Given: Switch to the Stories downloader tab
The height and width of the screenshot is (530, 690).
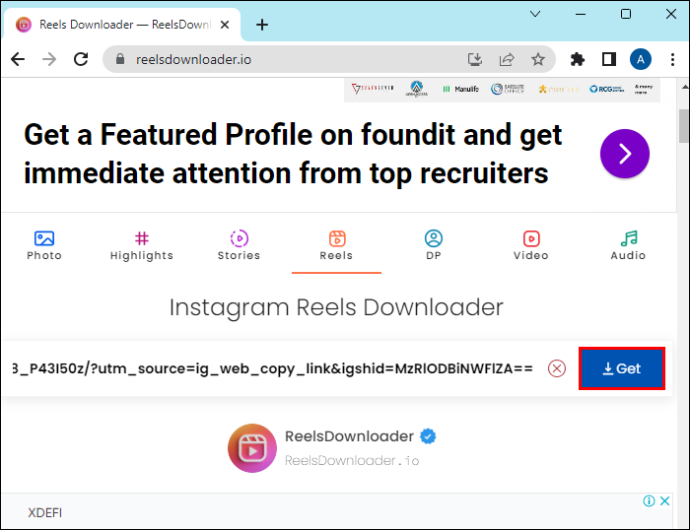Looking at the screenshot, I should pos(239,246).
